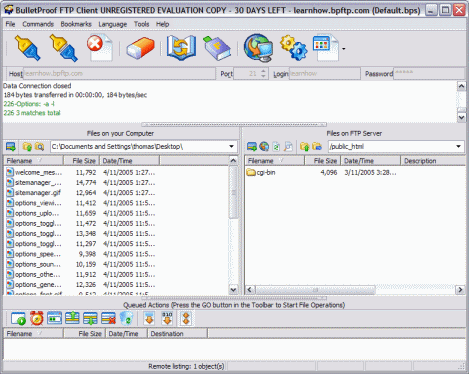This screenshot has width=469, height=374.
Task: Click the remote pane horizontal scrollbar right arrow
Action: tap(460, 290)
